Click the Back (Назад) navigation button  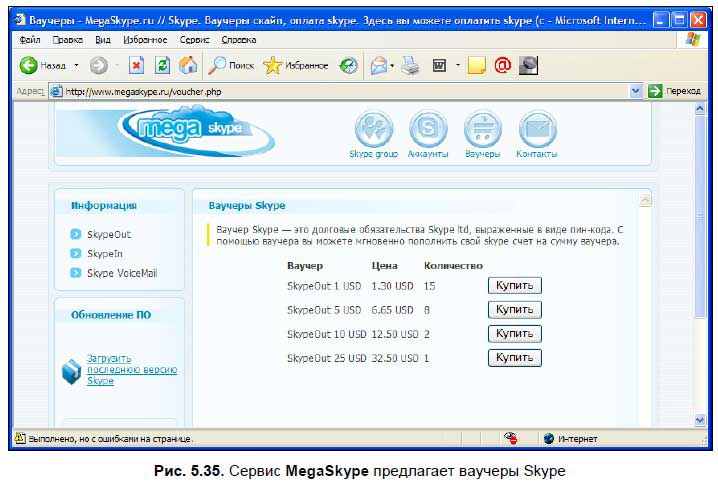[42, 66]
